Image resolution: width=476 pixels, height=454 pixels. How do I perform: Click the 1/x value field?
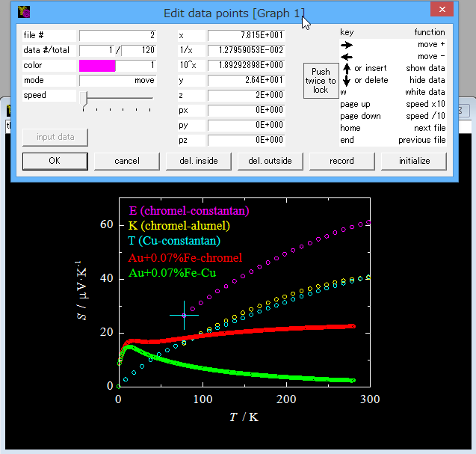click(x=246, y=50)
